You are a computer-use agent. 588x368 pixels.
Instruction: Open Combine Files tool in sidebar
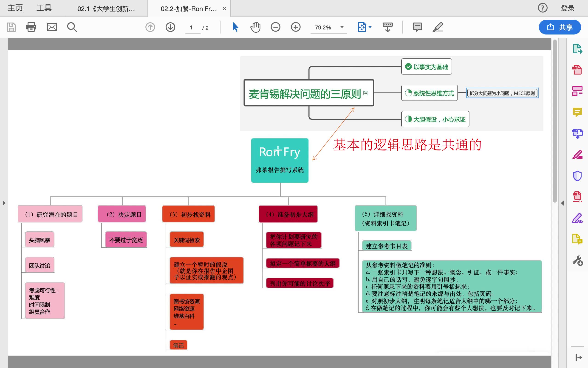[x=577, y=133]
